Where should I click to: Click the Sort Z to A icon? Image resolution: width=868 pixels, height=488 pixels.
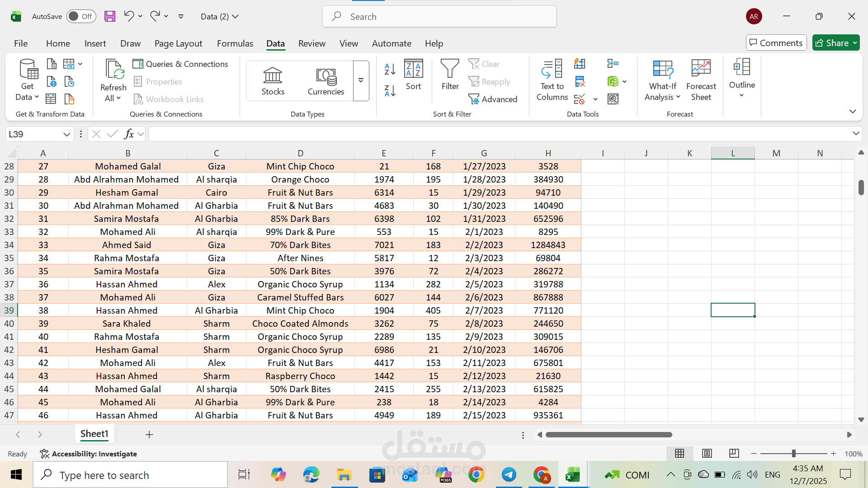[x=390, y=90]
